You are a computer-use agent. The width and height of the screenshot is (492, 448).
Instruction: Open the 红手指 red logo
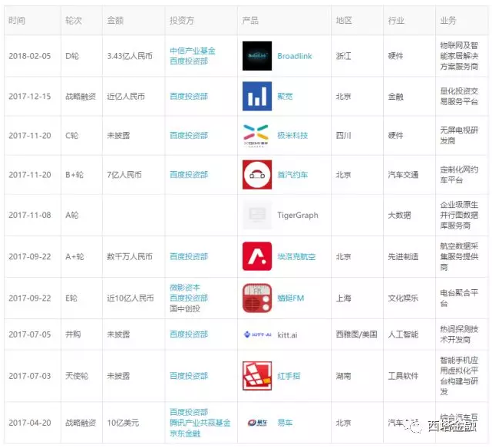pyautogui.click(x=257, y=376)
